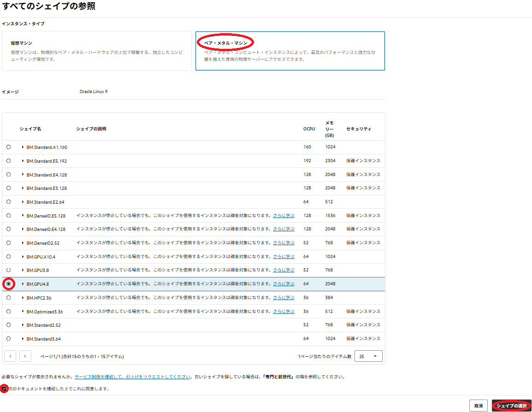This screenshot has width=532, height=412.
Task: Select ベア・メタル・マシン instance type
Action: pos(290,51)
